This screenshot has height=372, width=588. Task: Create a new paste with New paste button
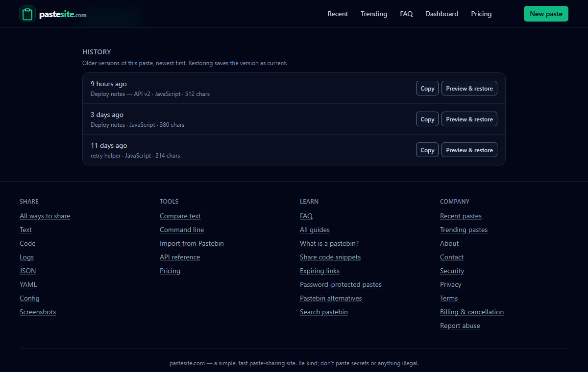point(546,14)
